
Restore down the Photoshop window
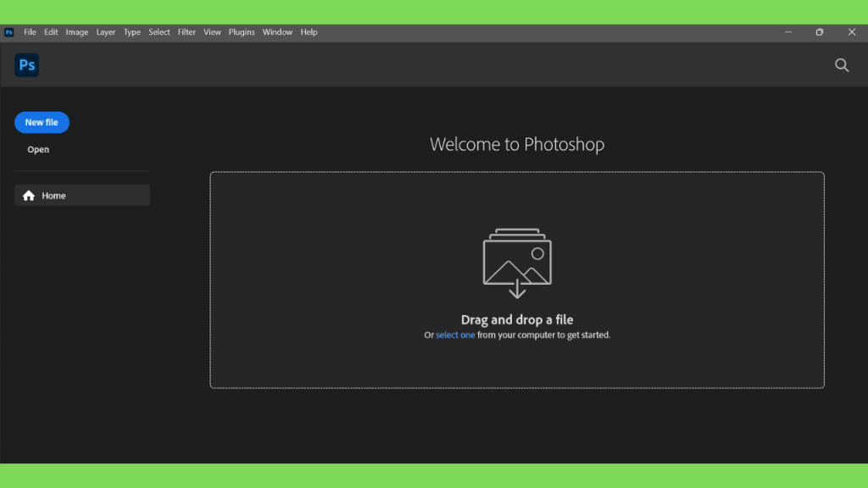(820, 32)
